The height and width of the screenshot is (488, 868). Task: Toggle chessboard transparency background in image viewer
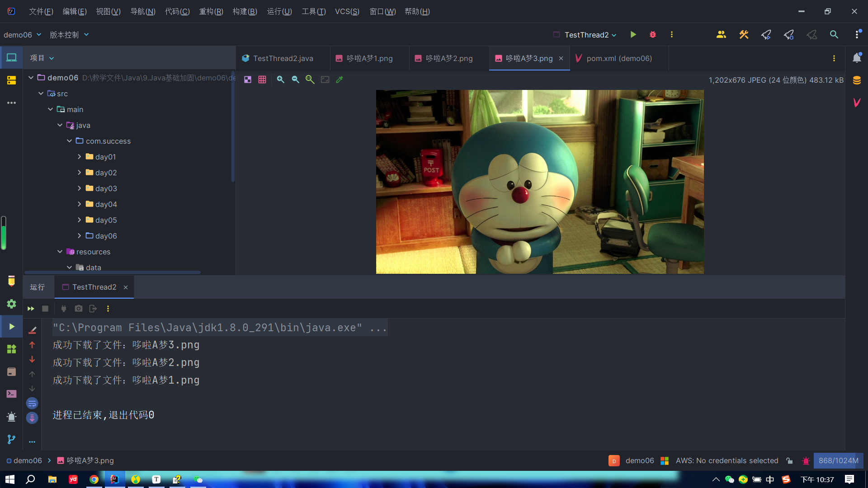point(248,80)
